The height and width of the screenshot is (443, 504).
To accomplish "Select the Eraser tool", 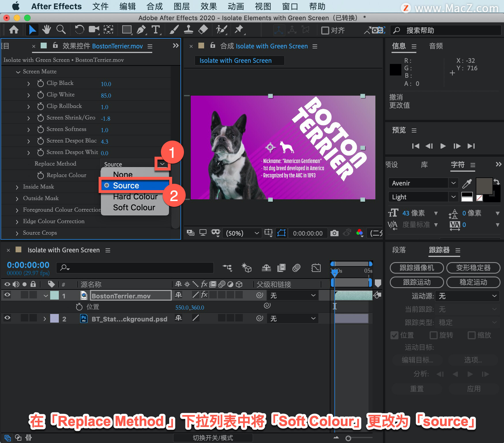I will [x=203, y=30].
